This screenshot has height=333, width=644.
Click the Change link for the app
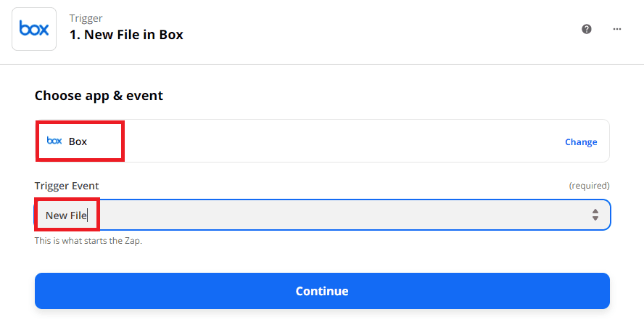click(581, 142)
